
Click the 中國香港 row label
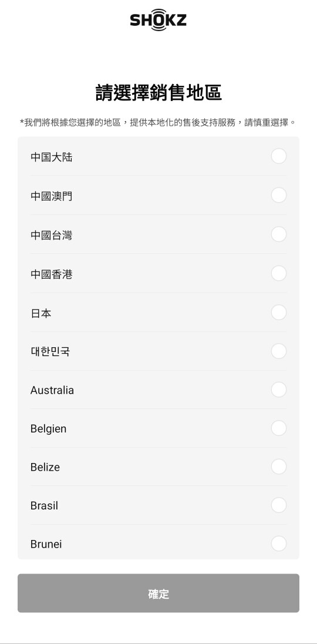[51, 274]
